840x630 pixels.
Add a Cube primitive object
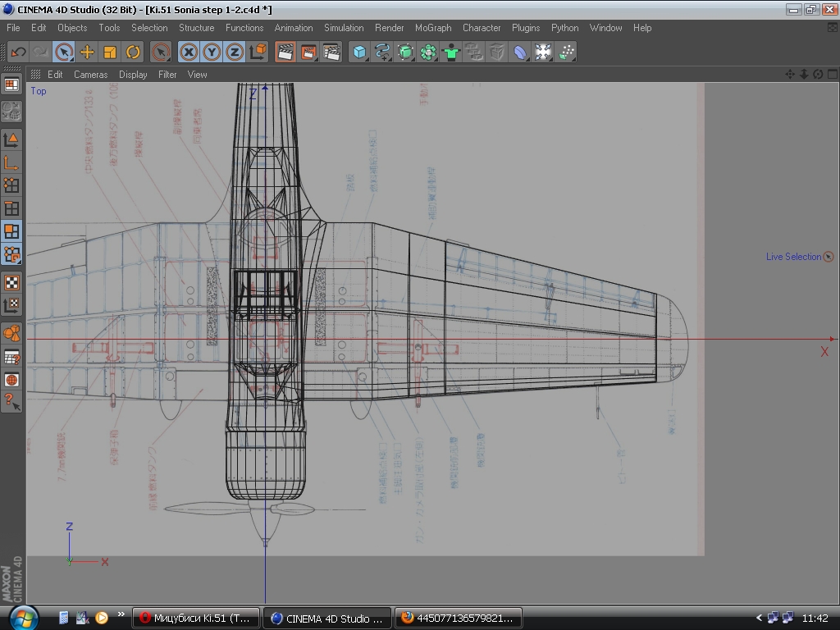(359, 52)
